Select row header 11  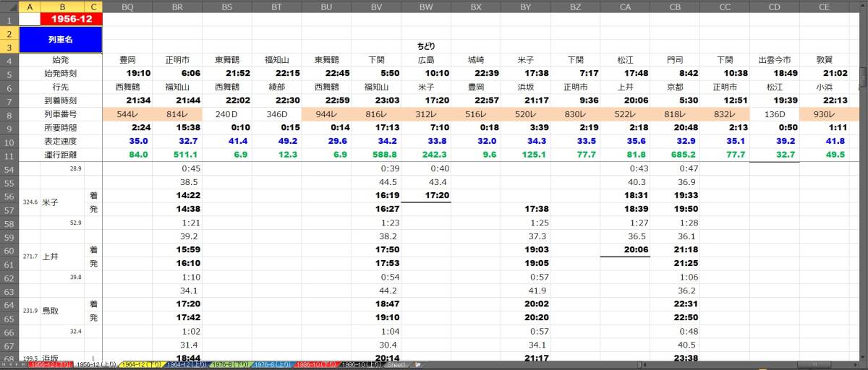9,155
